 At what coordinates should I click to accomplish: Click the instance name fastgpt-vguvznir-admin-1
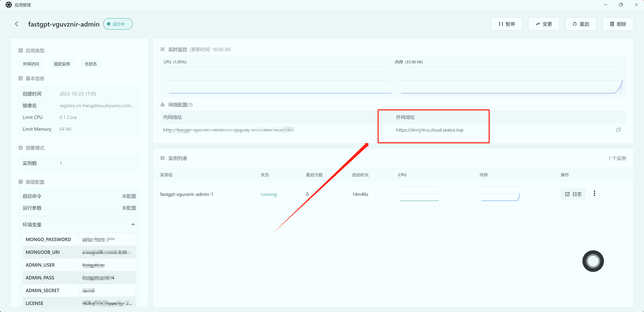point(187,194)
